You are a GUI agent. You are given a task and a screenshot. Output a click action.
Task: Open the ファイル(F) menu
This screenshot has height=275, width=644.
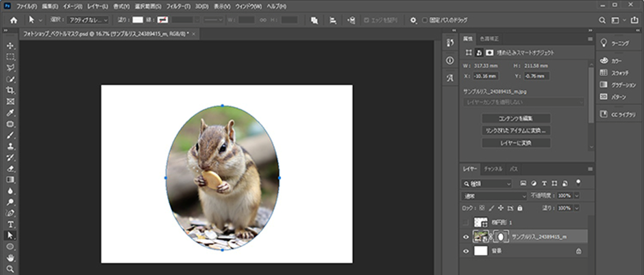[x=27, y=7]
